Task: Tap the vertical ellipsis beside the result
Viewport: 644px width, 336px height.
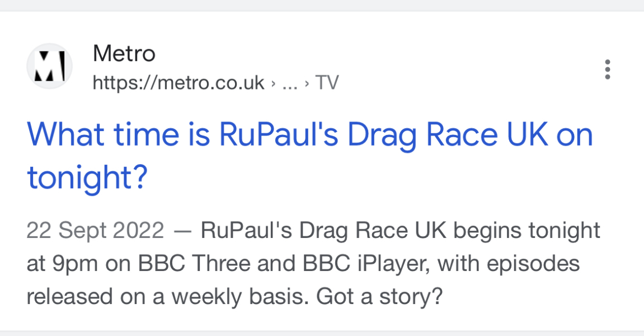Action: [x=608, y=69]
